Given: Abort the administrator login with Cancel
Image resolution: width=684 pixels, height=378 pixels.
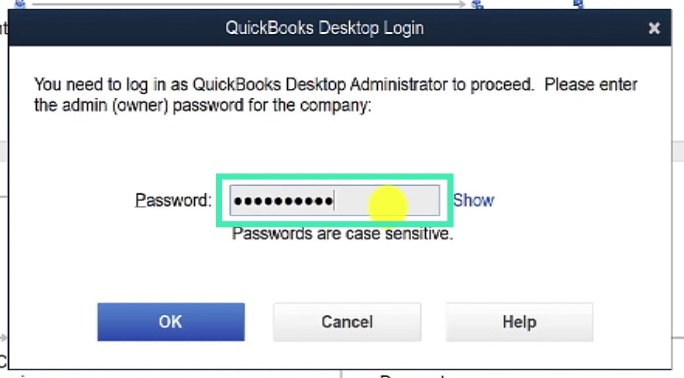Looking at the screenshot, I should (347, 322).
